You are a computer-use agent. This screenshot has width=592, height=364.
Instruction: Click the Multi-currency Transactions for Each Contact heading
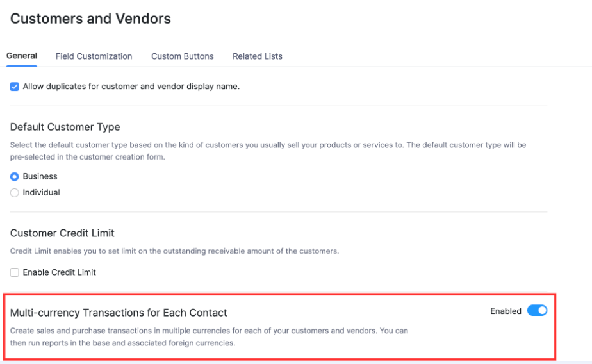(x=119, y=313)
